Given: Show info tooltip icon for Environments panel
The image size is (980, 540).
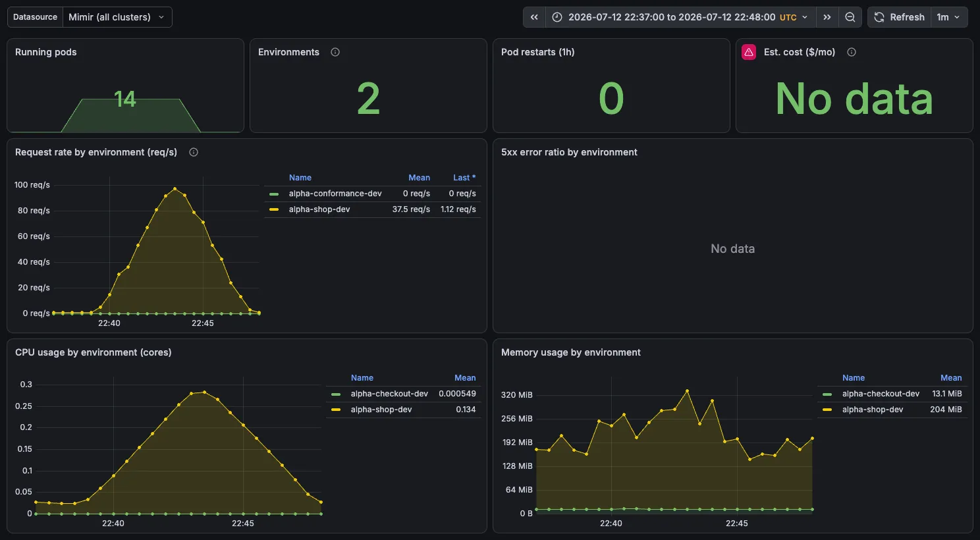Looking at the screenshot, I should click(x=335, y=52).
